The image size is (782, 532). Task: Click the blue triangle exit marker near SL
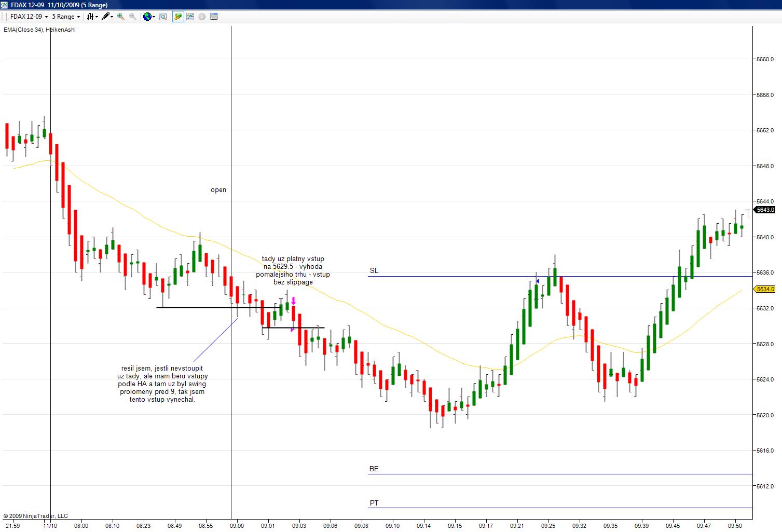point(538,281)
